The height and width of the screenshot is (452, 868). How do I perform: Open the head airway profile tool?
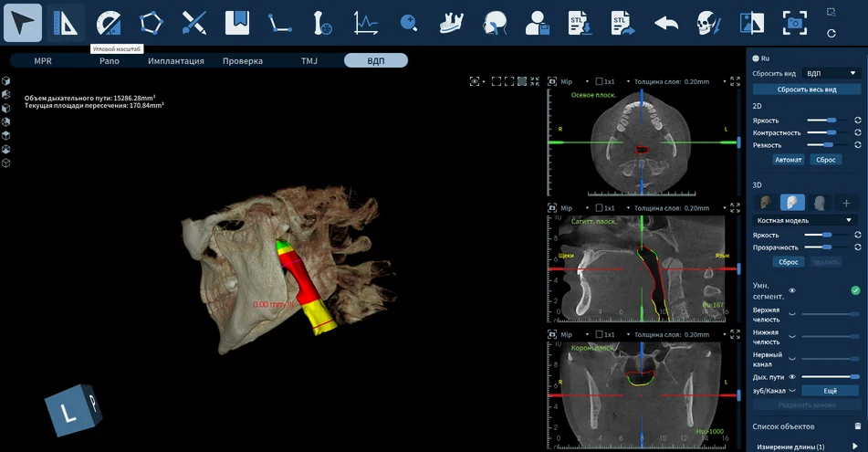[x=495, y=23]
